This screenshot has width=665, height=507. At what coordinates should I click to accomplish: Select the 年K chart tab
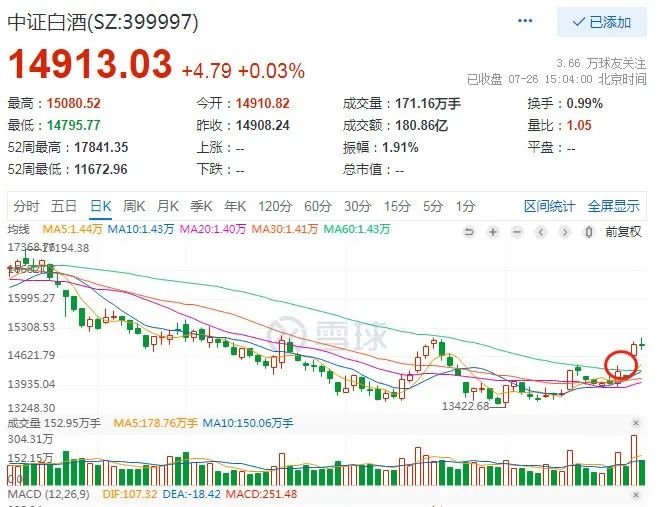[x=235, y=206]
